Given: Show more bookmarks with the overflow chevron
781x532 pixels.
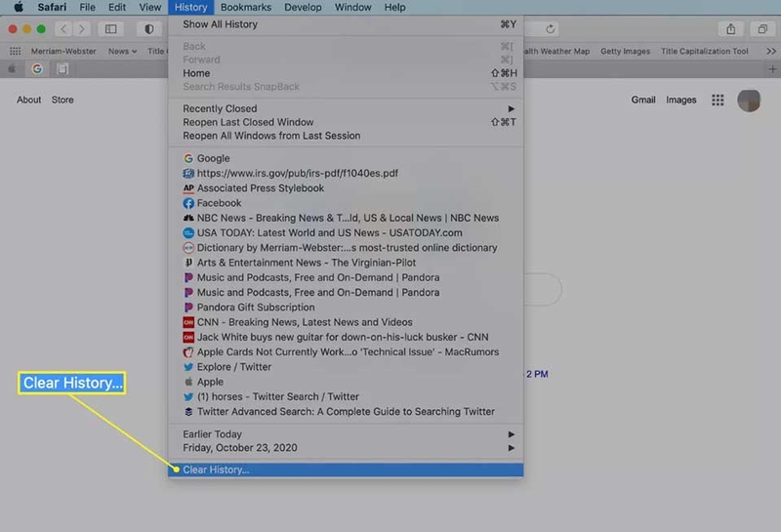Looking at the screenshot, I should [771, 51].
